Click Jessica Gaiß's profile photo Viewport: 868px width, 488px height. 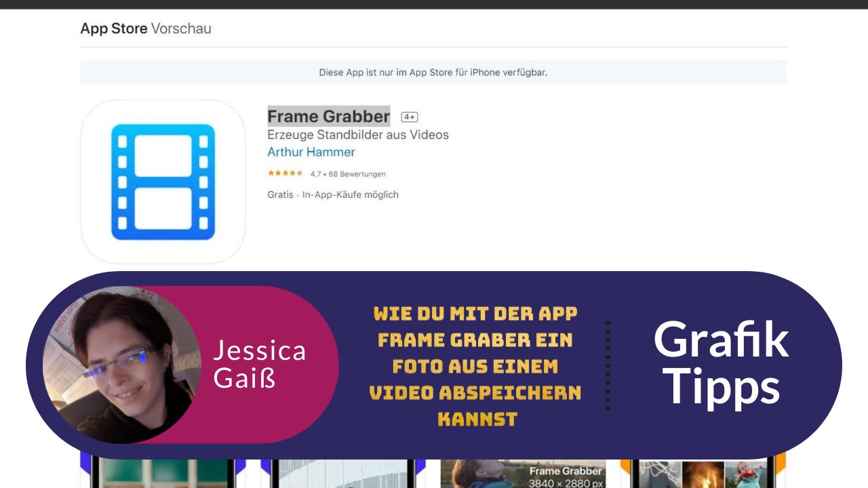click(x=122, y=365)
